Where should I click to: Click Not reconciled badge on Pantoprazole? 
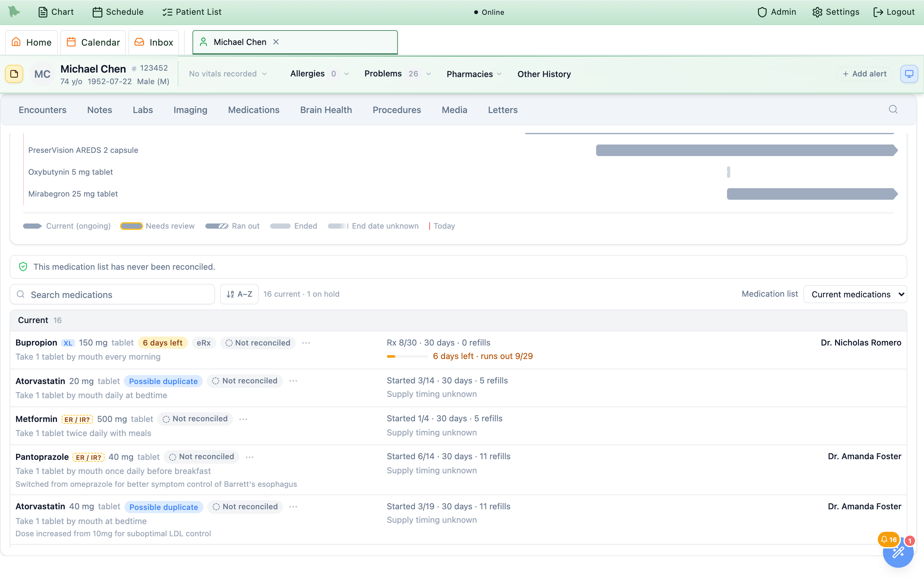(x=201, y=456)
